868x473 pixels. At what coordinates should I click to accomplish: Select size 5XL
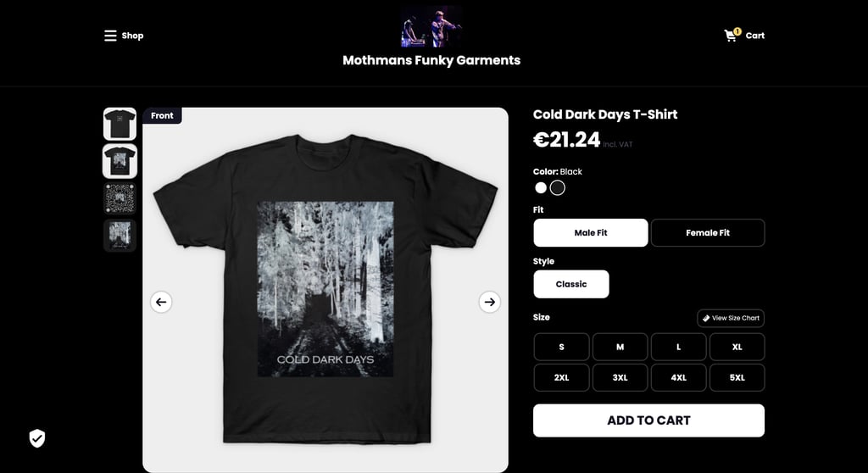(737, 377)
